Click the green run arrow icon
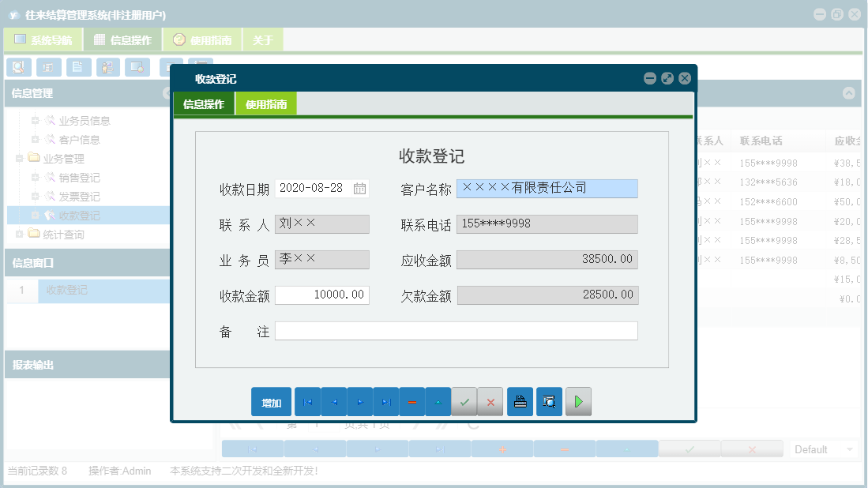 click(x=577, y=401)
